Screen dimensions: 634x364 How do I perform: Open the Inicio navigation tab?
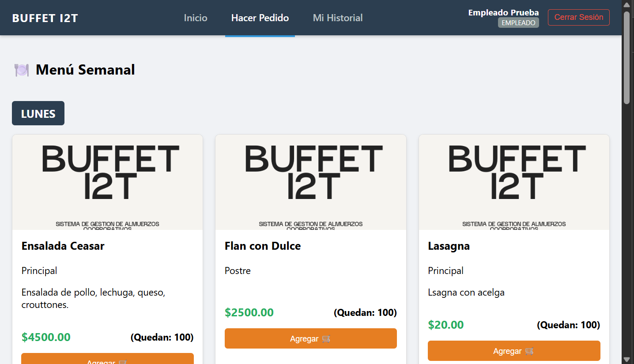tap(196, 18)
